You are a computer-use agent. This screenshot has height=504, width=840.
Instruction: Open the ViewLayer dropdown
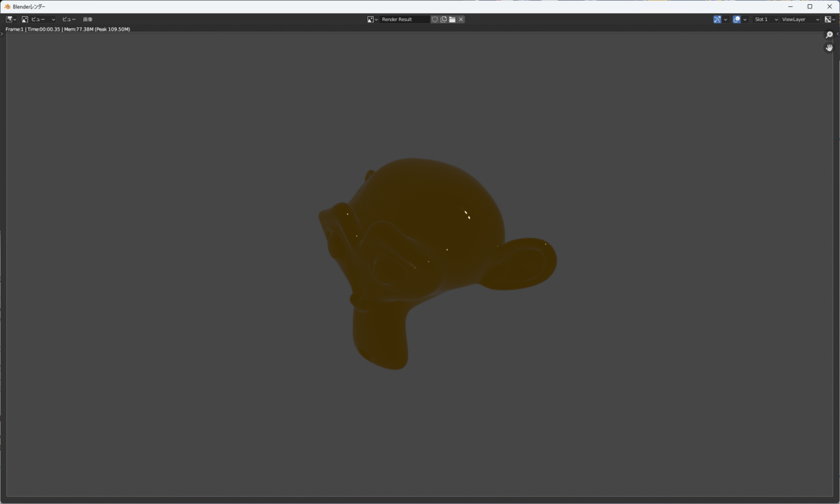(800, 20)
